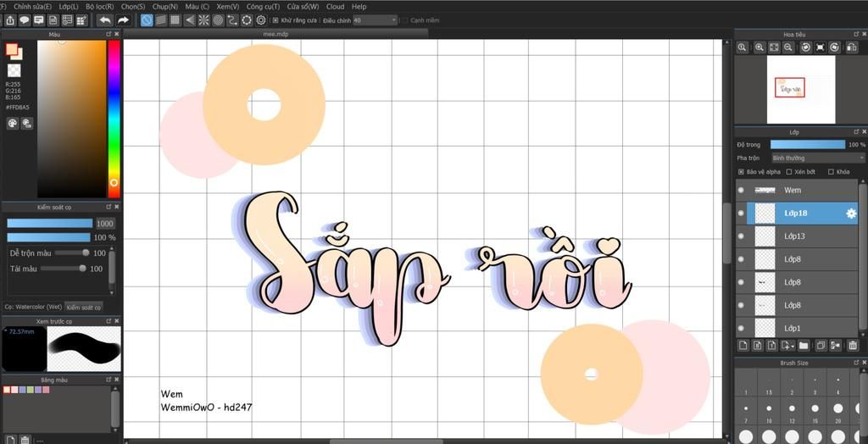Open settings gear for layer Lớp18

[851, 214]
